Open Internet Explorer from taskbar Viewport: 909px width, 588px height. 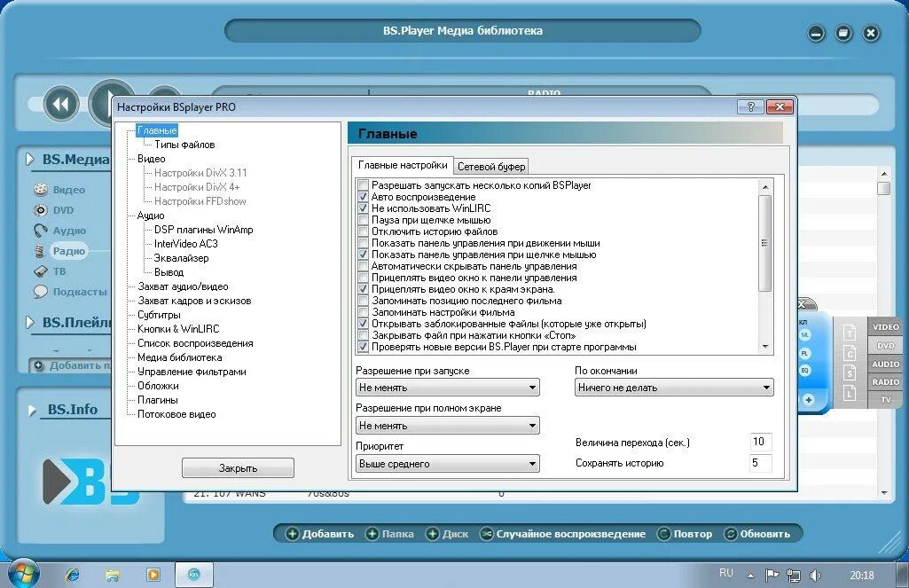coord(73,575)
